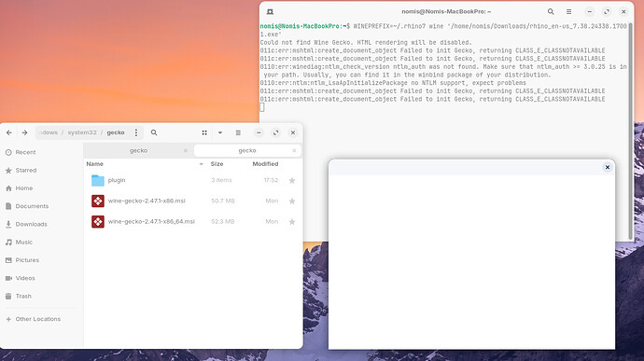The image size is (644, 361).
Task: Click the terminal vertical scrollbar
Action: 630,132
